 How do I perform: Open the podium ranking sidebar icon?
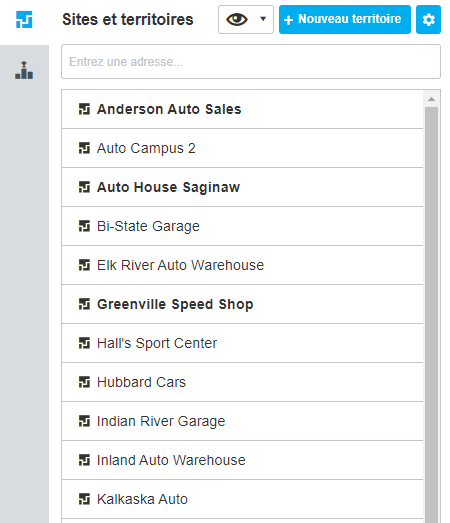click(x=24, y=70)
